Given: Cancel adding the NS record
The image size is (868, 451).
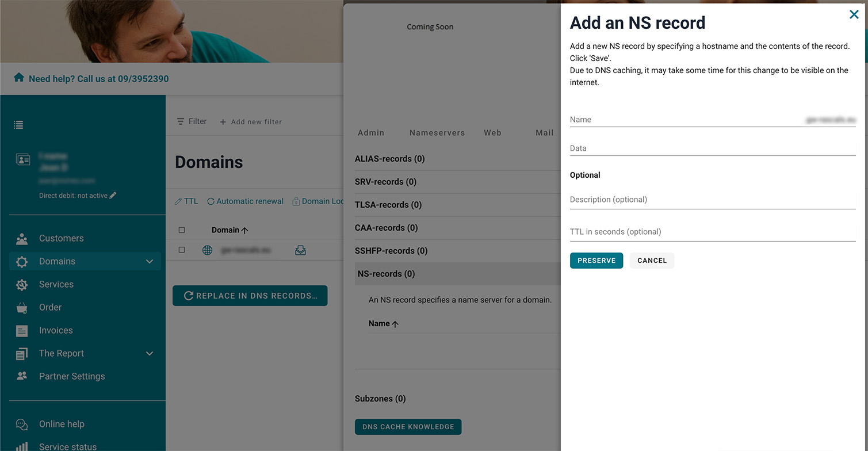Looking at the screenshot, I should pos(652,261).
